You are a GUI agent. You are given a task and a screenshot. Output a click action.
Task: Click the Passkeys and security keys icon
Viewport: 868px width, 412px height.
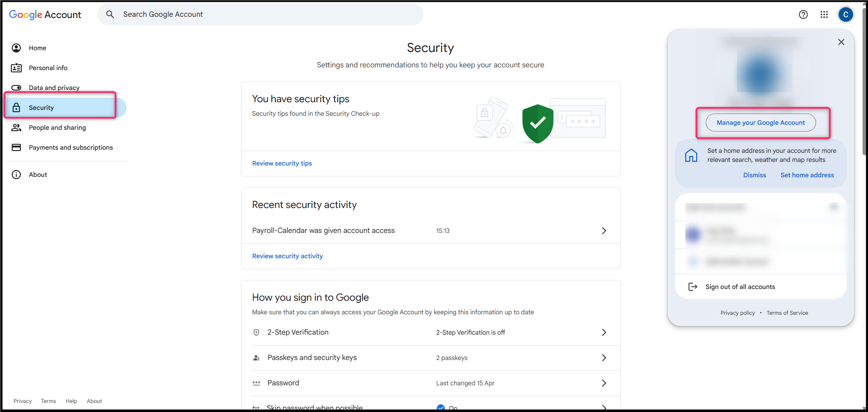(x=256, y=358)
